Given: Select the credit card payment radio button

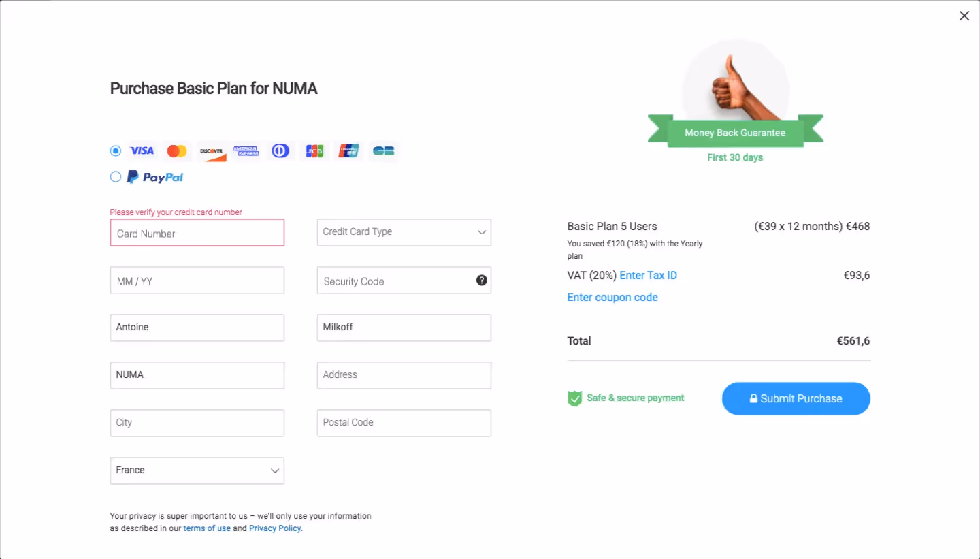Looking at the screenshot, I should coord(116,150).
